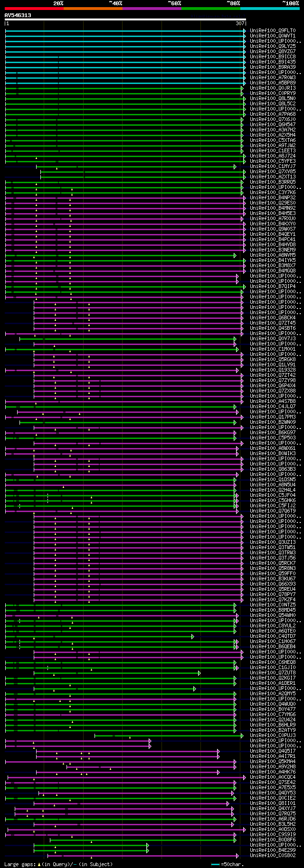The width and height of the screenshot is (304, 868).
Task: Click label UniRef100_Q8II01
Action: pos(273,803)
